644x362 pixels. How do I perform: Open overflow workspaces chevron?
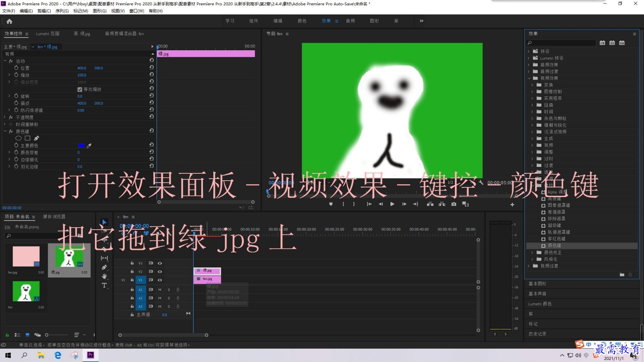(x=421, y=21)
